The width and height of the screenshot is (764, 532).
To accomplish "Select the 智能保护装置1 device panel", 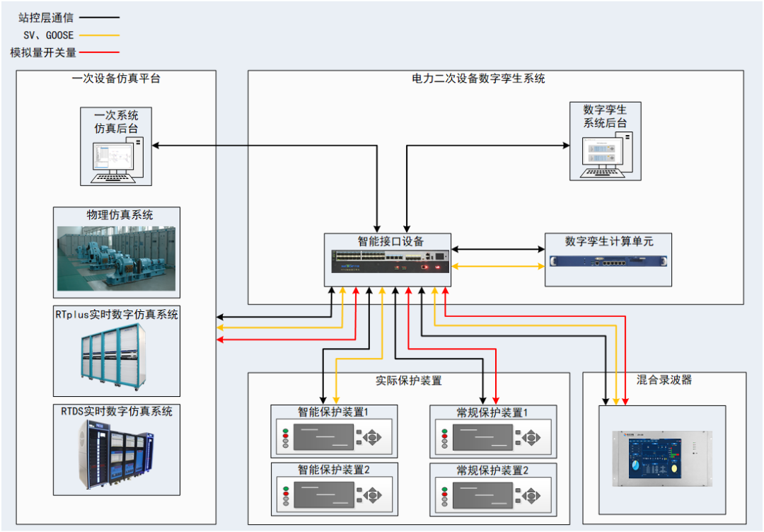I will pyautogui.click(x=334, y=436).
